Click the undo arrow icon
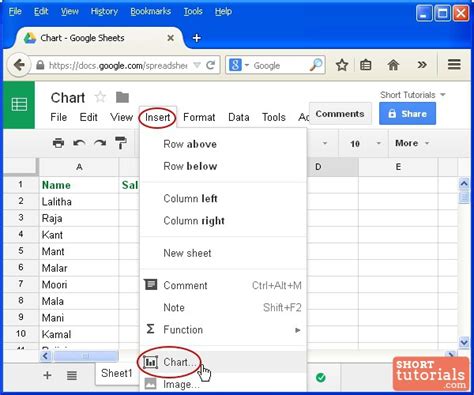The height and width of the screenshot is (395, 474). (79, 143)
